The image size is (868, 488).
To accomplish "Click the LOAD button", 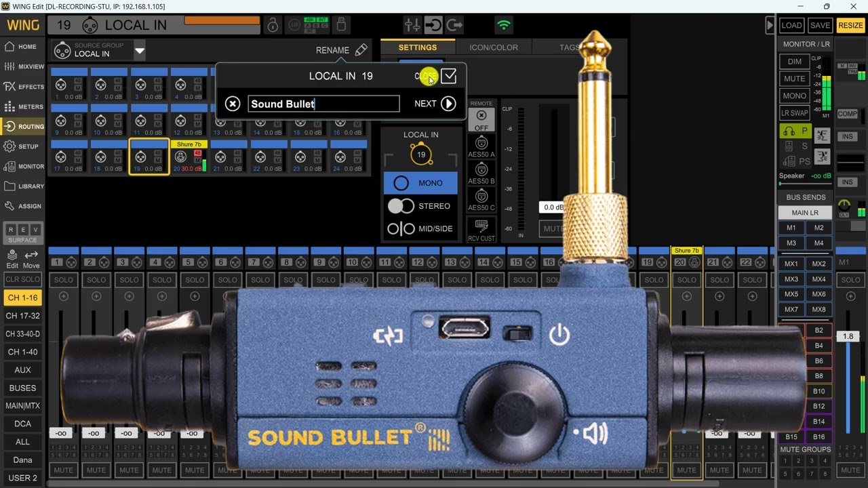I will (791, 25).
